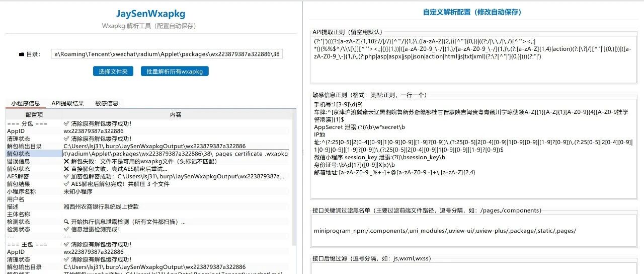The height and width of the screenshot is (274, 644).
Task: Click the check icon before 信息泄露检测完成
Action: point(66,229)
